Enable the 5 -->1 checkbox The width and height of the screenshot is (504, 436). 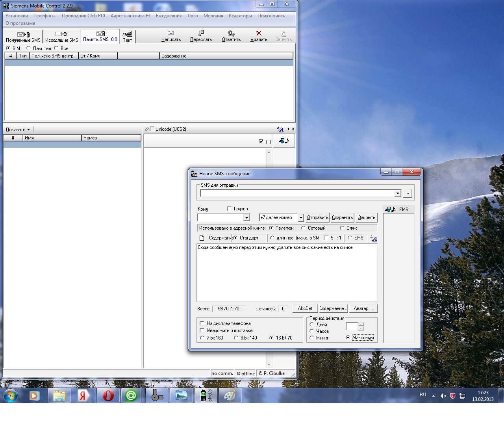click(326, 238)
